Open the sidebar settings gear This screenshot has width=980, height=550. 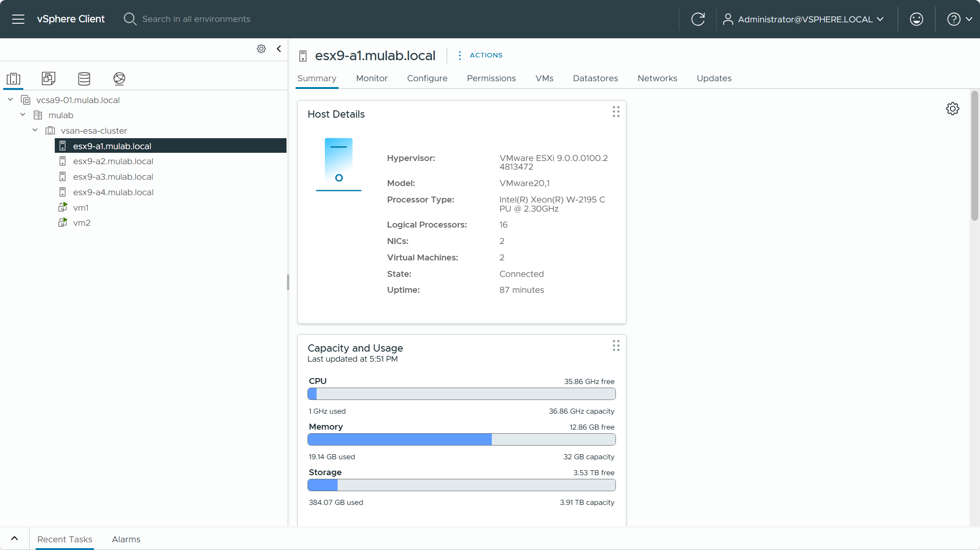261,49
